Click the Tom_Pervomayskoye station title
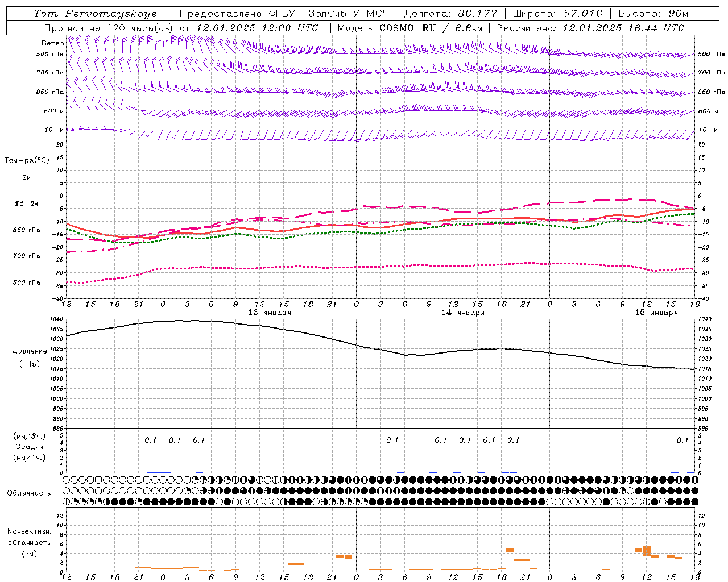 pos(95,14)
